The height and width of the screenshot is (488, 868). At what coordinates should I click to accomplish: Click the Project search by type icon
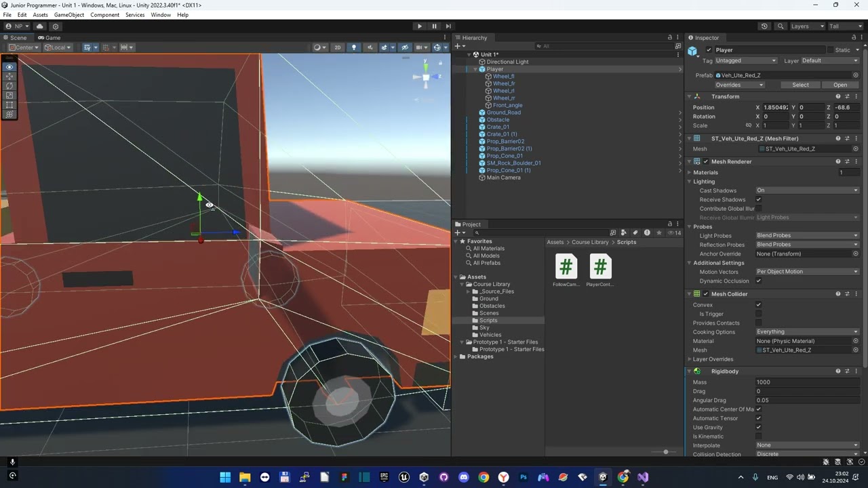(624, 232)
